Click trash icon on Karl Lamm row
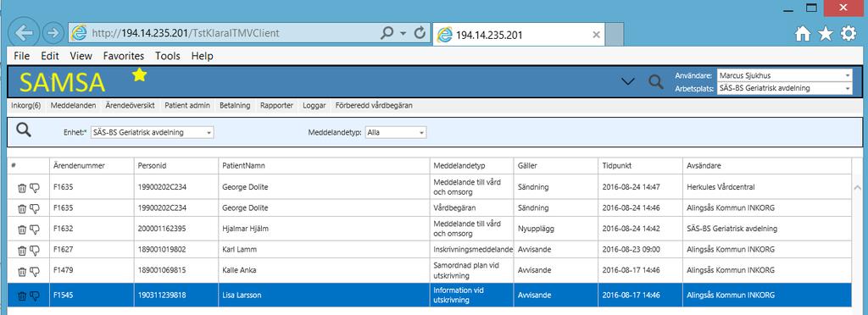 tap(21, 251)
